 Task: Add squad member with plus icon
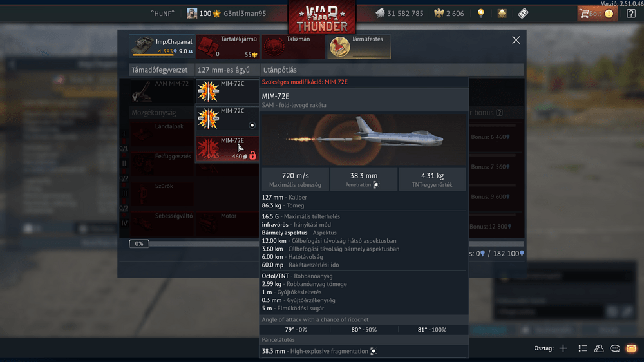pos(563,348)
